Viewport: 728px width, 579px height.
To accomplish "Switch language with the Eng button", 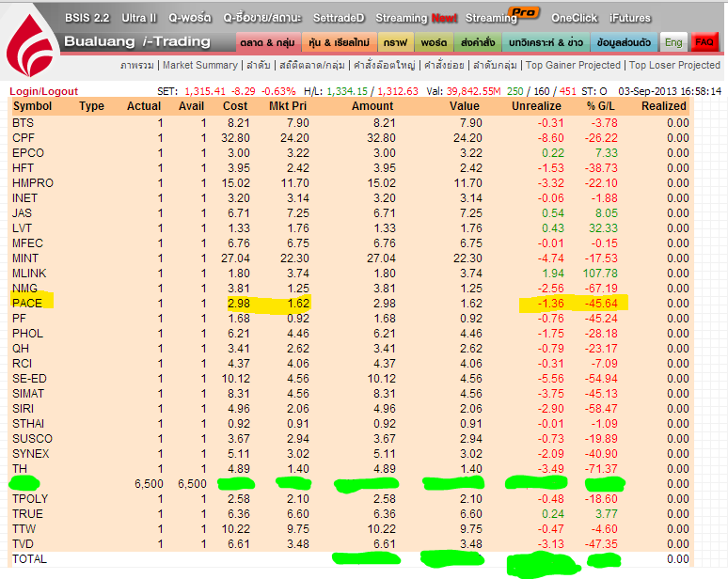I will pyautogui.click(x=673, y=42).
